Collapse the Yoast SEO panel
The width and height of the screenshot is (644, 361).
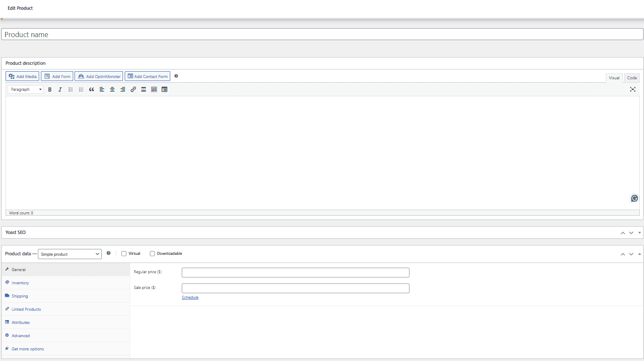pyautogui.click(x=640, y=232)
